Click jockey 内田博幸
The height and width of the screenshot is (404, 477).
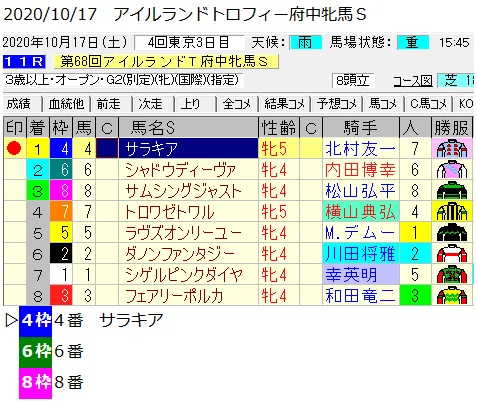[361, 169]
